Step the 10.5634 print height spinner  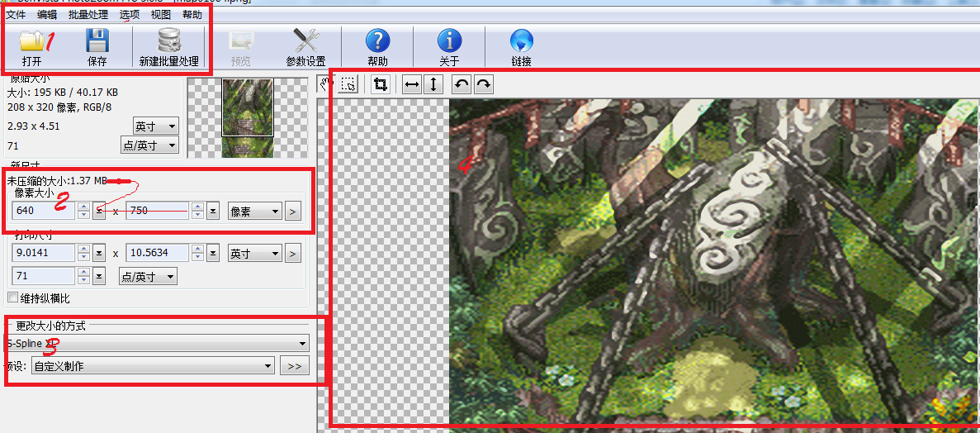[198, 254]
